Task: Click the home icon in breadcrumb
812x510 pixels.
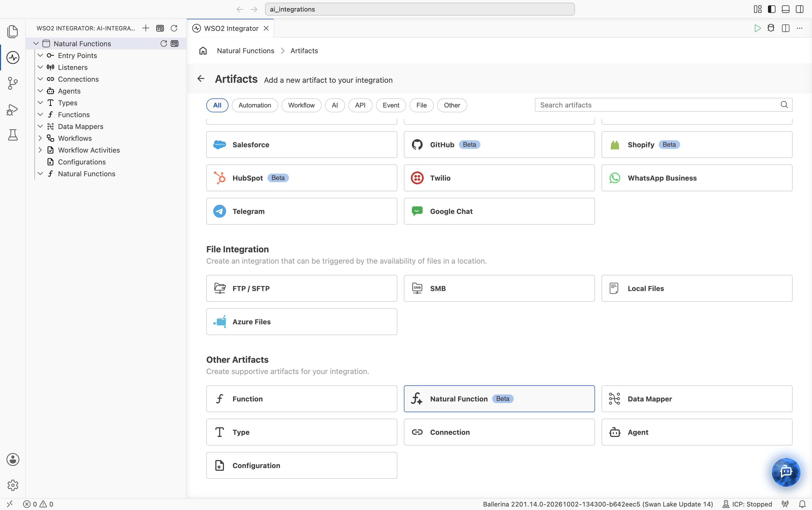Action: pyautogui.click(x=203, y=51)
